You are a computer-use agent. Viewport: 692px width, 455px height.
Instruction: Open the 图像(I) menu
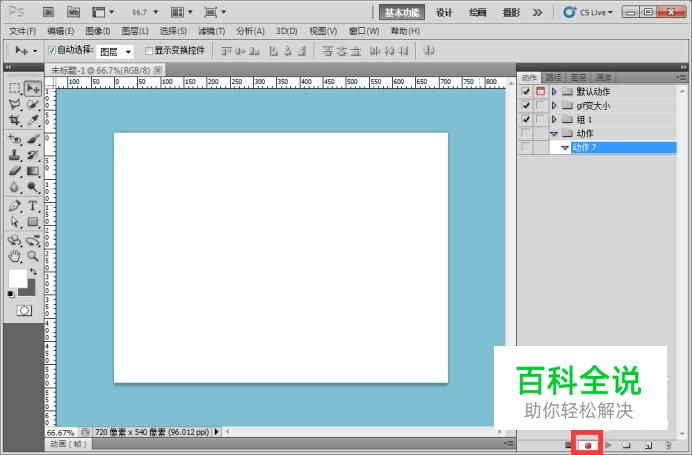tap(98, 31)
